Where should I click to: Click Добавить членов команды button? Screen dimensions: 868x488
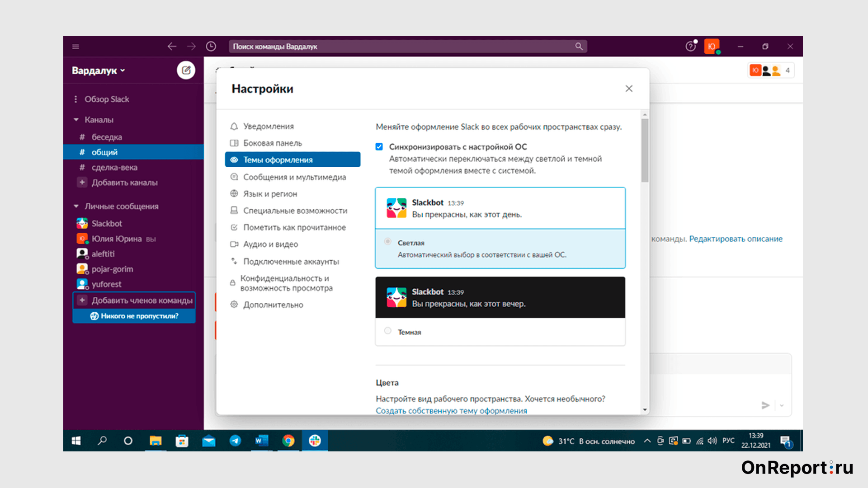(134, 300)
